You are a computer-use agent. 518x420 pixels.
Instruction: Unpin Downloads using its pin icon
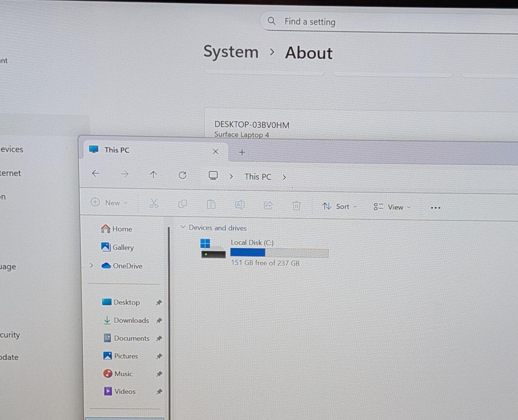(159, 320)
